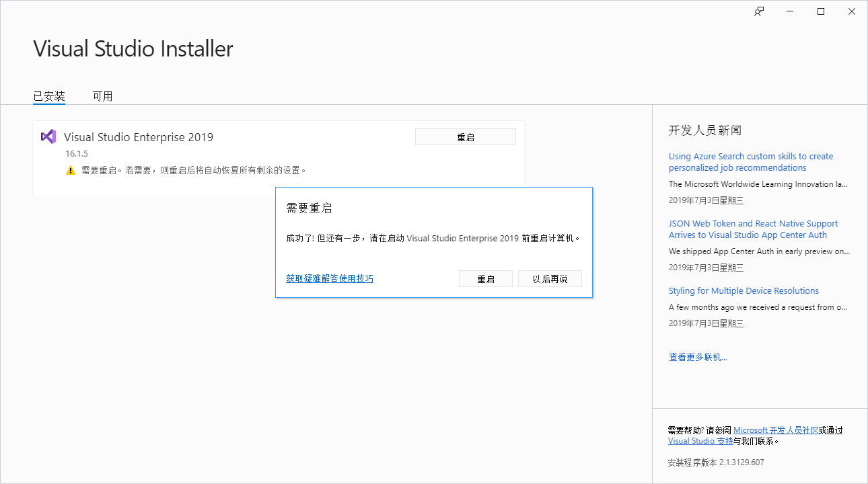Click the dialog message starting with 成功了
The height and width of the screenshot is (484, 868).
tap(433, 238)
